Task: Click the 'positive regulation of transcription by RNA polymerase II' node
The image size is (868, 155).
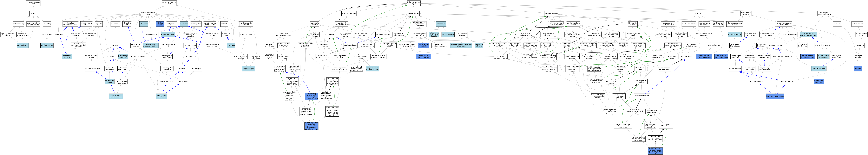Action: (655, 151)
